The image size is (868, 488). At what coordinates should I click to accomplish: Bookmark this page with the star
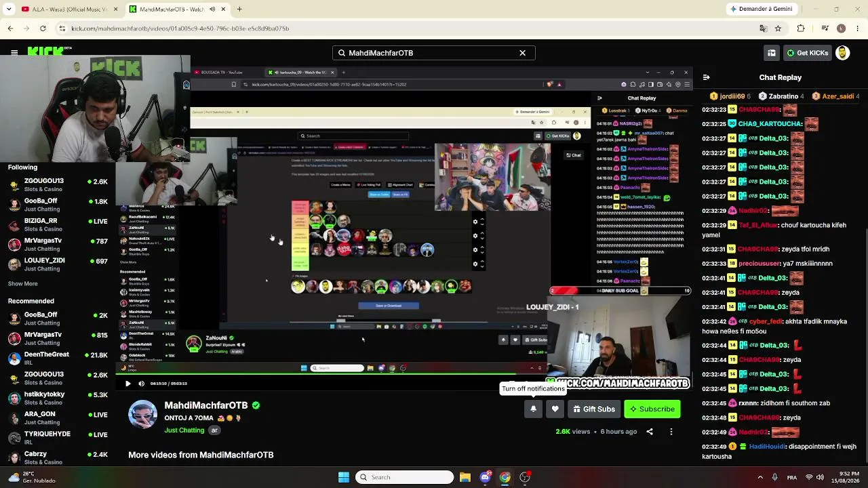[x=778, y=28]
